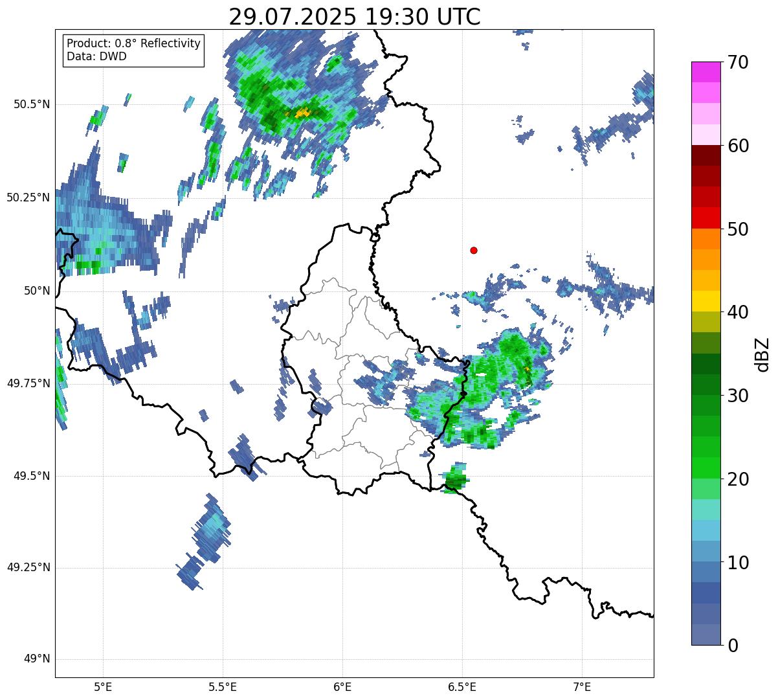Click the colorbar tick label 40

coord(738,312)
